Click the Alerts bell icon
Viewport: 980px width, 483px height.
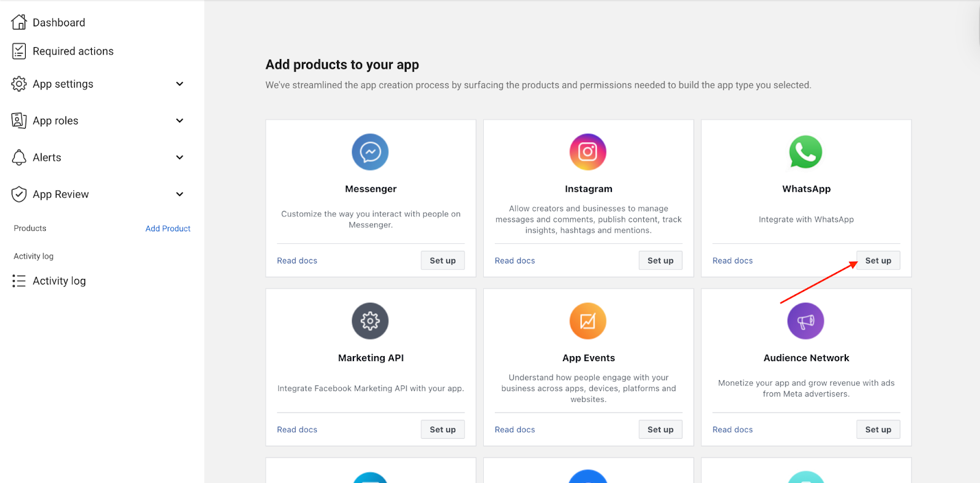19,158
